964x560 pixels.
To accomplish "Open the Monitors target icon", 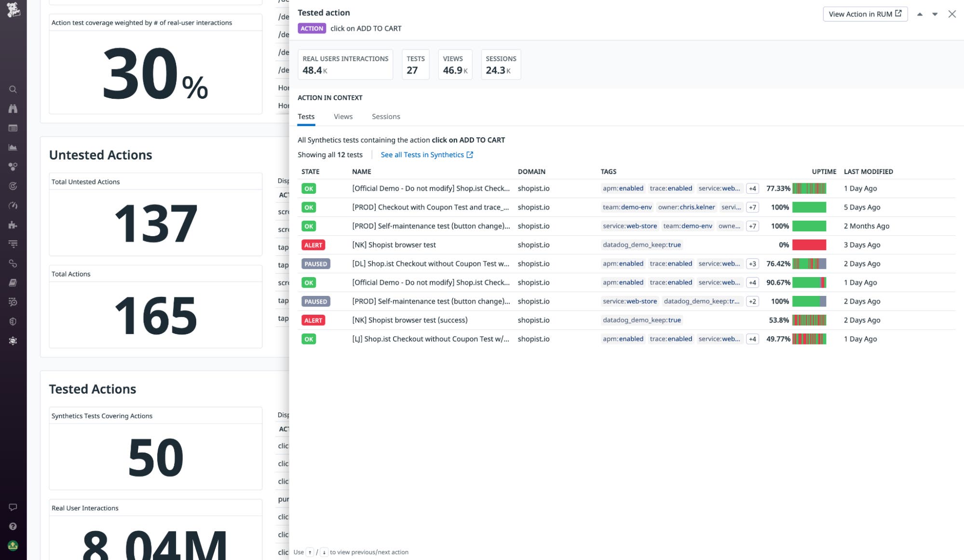I will point(13,186).
